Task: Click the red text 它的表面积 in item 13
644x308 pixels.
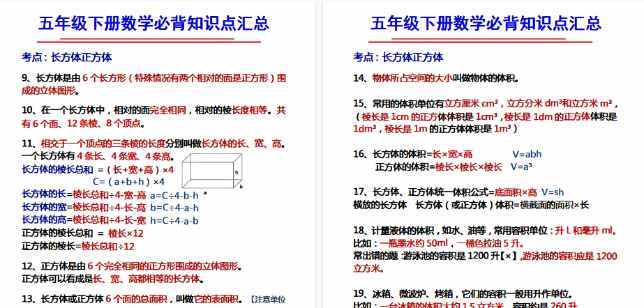Action: [216, 299]
